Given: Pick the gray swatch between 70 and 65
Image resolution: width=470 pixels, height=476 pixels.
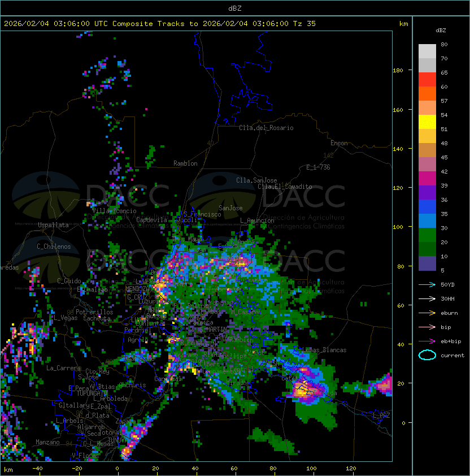Looking at the screenshot, I should tap(427, 65).
